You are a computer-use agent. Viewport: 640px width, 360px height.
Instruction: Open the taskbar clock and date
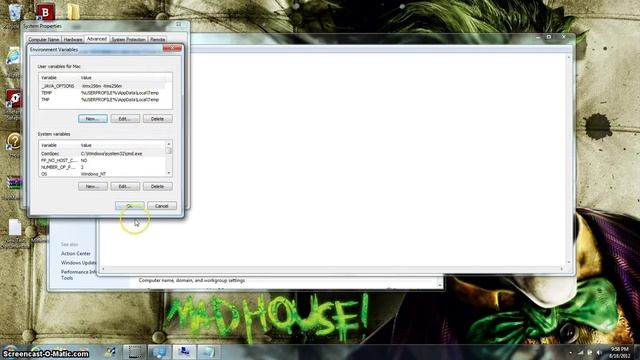620,353
